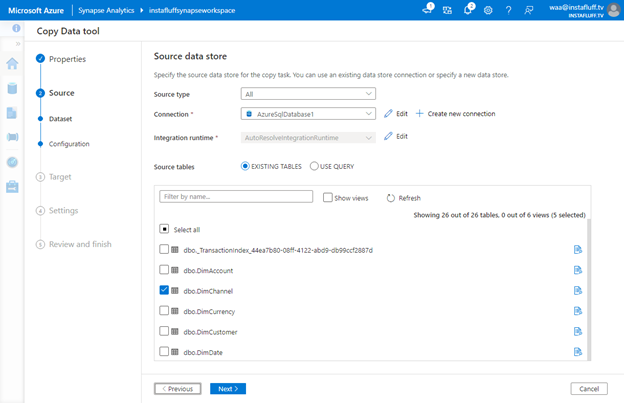Preview data icon for dbo.DimAccount

point(578,270)
